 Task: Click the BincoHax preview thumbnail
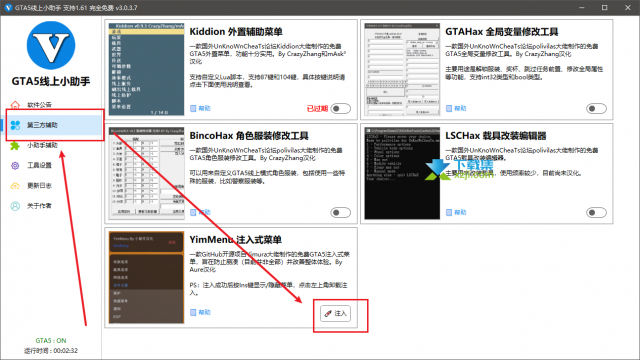pyautogui.click(x=147, y=173)
